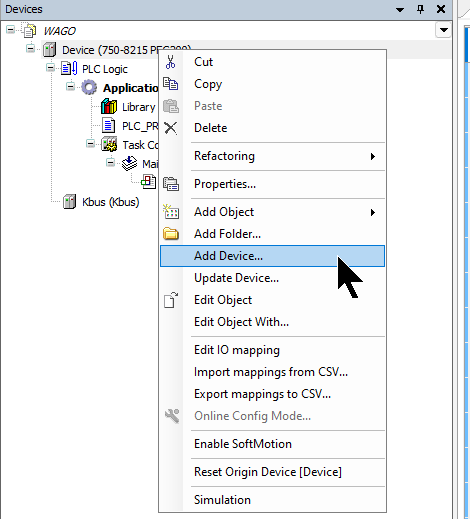Image resolution: width=470 pixels, height=519 pixels.
Task: Select Add Device... menu entry
Action: 272,256
